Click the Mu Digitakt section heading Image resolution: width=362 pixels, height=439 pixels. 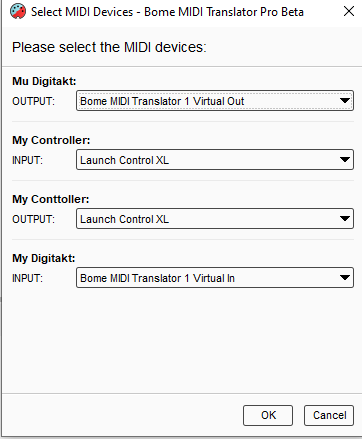click(44, 81)
